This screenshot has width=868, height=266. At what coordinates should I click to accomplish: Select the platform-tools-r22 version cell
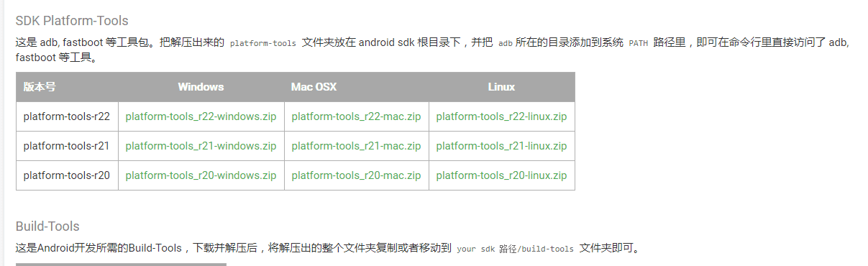pos(67,116)
